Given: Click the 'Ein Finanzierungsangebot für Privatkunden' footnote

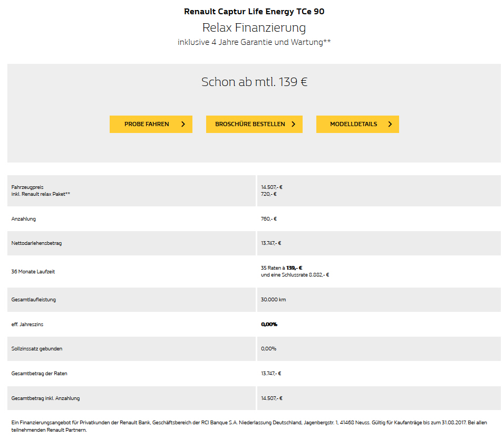Looking at the screenshot, I should pos(249,426).
